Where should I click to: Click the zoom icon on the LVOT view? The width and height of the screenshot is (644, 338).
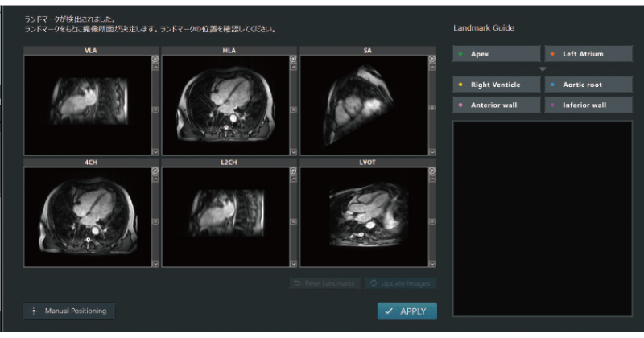(x=431, y=171)
